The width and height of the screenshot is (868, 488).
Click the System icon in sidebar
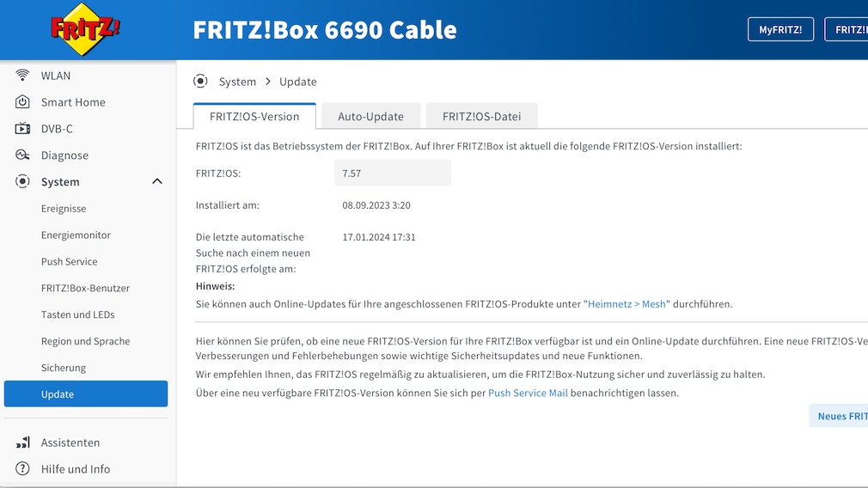point(23,182)
